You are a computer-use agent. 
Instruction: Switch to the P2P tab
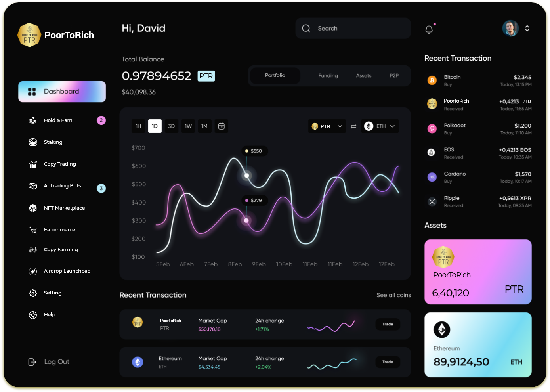pyautogui.click(x=394, y=76)
